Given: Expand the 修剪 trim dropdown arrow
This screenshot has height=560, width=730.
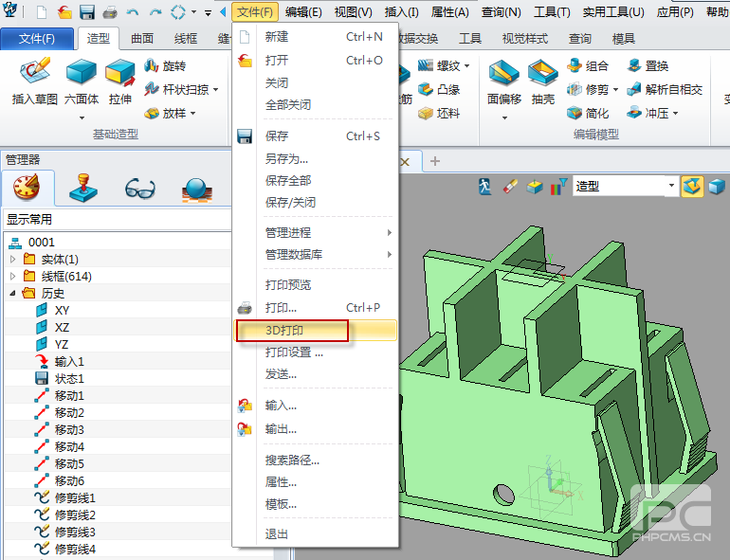Looking at the screenshot, I should 615,90.
